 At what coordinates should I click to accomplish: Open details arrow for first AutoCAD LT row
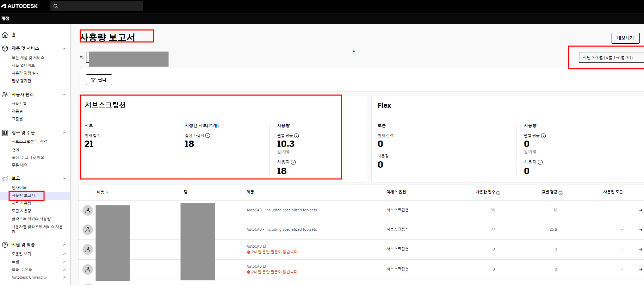tap(640, 249)
